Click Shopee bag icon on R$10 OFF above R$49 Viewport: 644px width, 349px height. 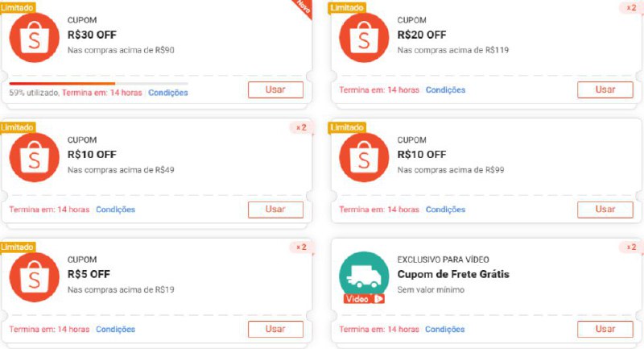[34, 157]
